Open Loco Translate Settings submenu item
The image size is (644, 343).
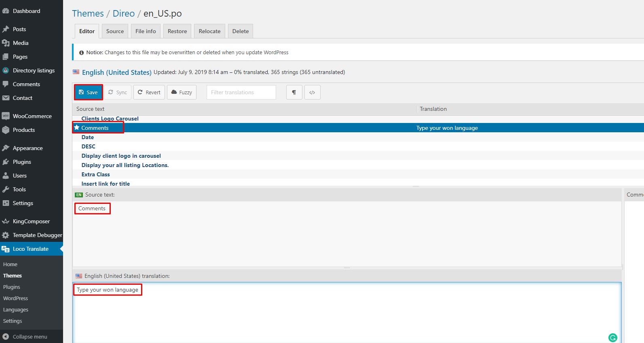[13, 321]
